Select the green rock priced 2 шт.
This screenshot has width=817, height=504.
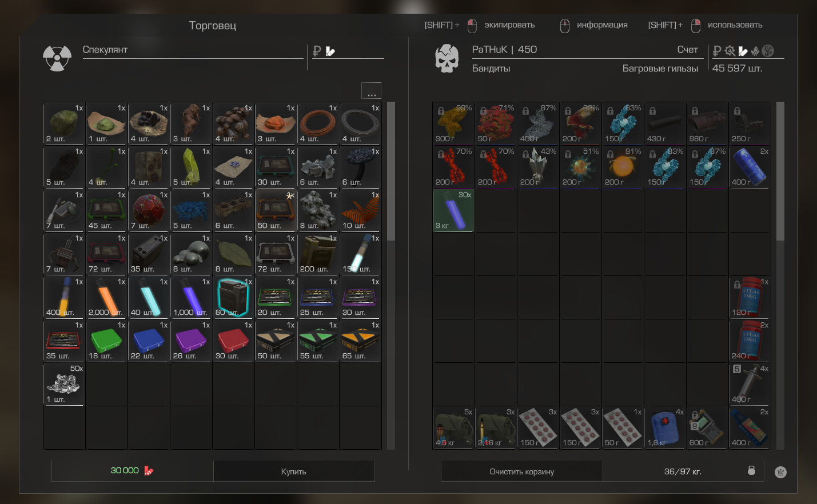coord(64,123)
